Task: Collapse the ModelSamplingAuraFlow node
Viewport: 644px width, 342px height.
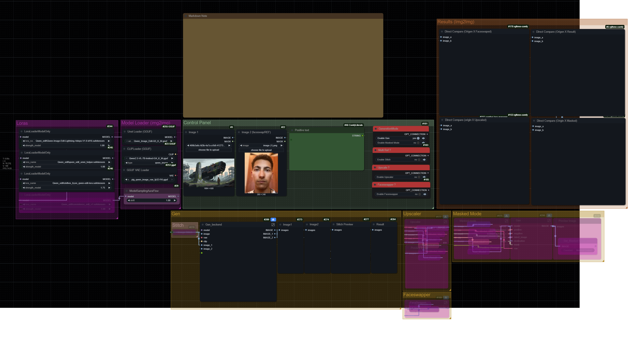Action: click(x=127, y=191)
